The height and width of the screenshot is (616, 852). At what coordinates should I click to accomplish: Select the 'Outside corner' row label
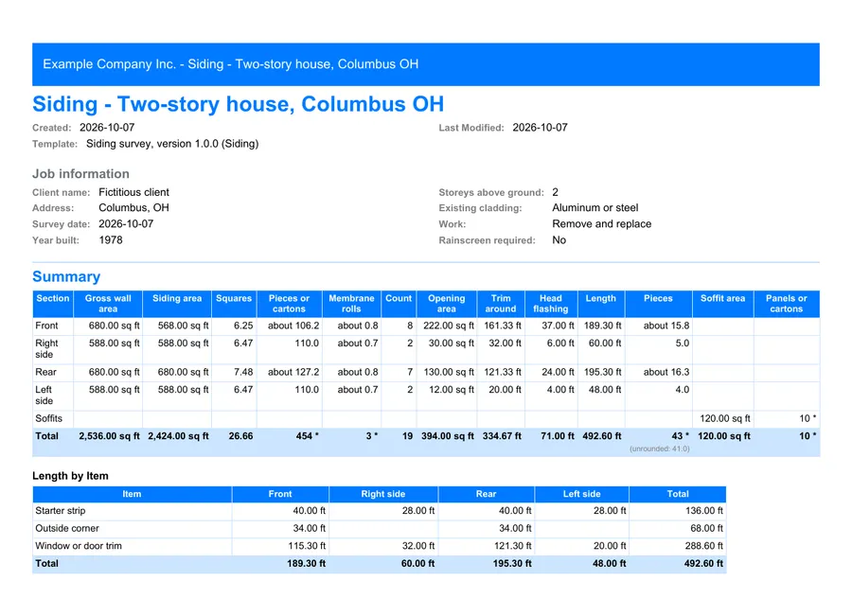coord(67,528)
